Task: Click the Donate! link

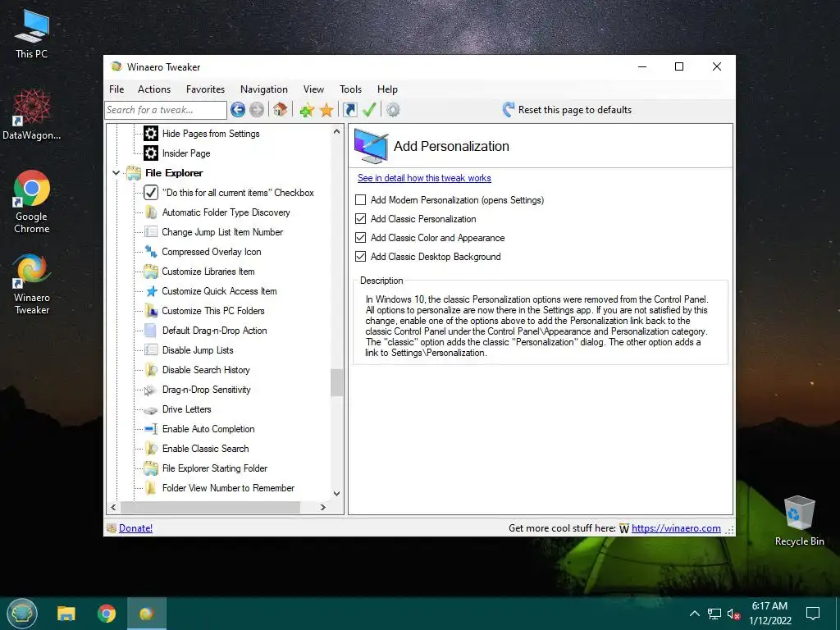Action: (x=135, y=528)
